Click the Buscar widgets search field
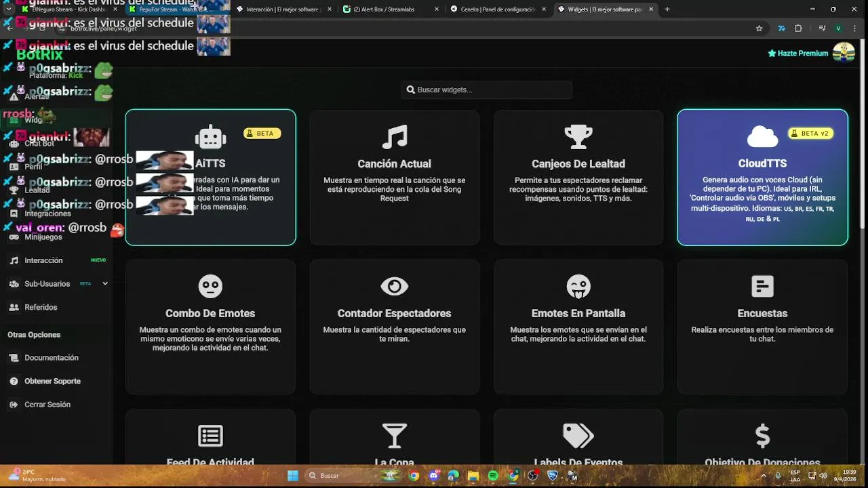The image size is (868, 488). tap(486, 89)
